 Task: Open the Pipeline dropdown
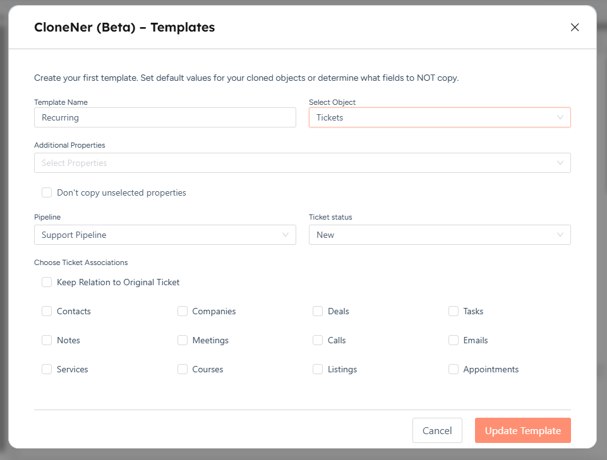[x=165, y=235]
